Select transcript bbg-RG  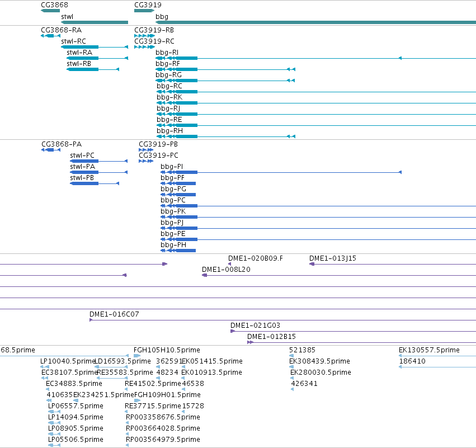168,75
